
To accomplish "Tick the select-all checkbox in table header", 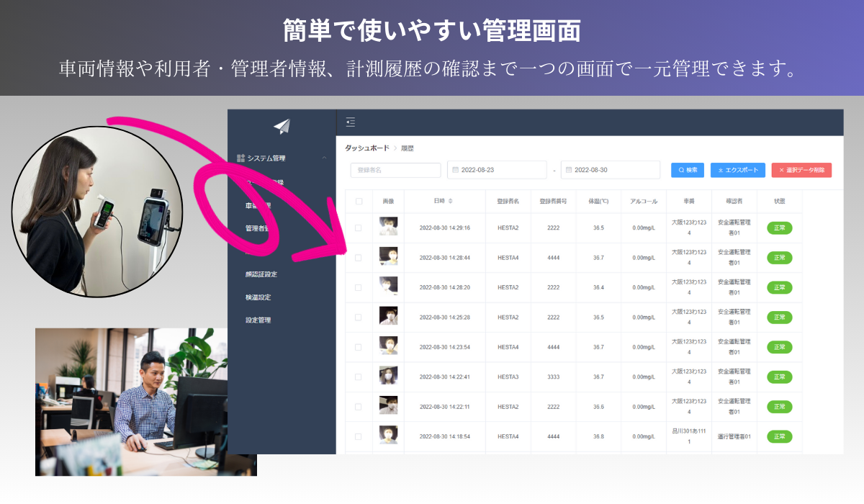I will pyautogui.click(x=359, y=201).
